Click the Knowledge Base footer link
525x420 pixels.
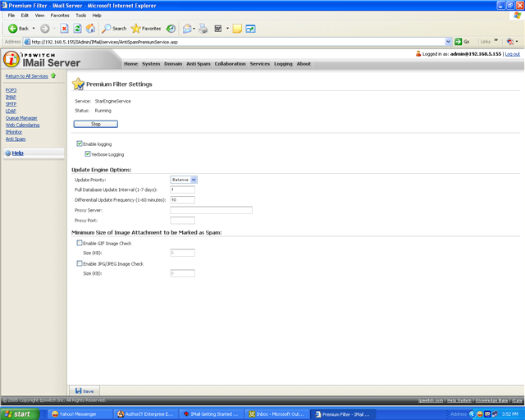(491, 400)
